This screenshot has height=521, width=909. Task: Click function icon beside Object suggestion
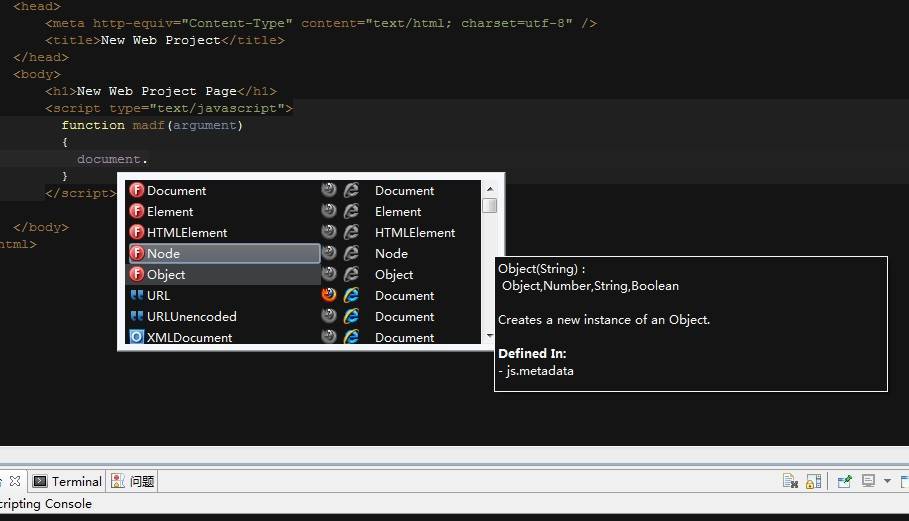(x=137, y=274)
